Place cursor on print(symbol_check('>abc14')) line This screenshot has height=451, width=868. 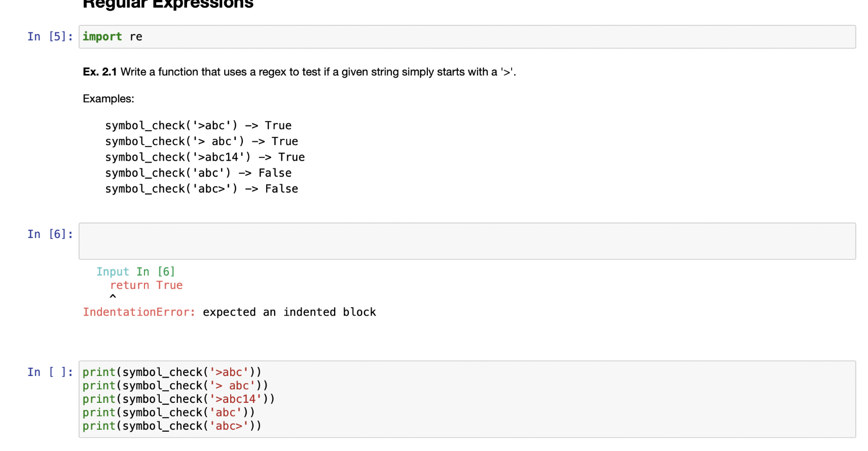(178, 399)
